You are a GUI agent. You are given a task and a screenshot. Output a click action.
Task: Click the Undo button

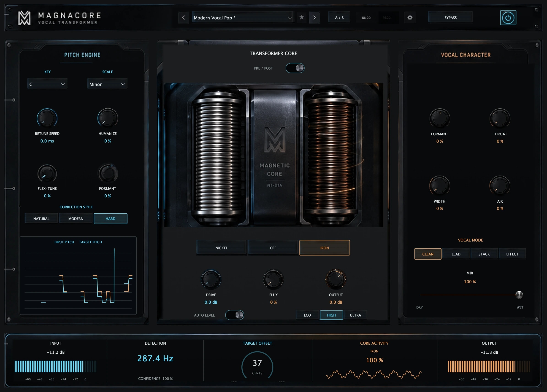click(x=366, y=18)
